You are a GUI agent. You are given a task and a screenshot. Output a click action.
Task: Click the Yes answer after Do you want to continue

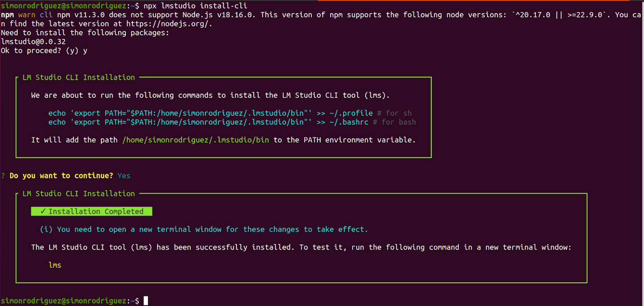click(124, 176)
